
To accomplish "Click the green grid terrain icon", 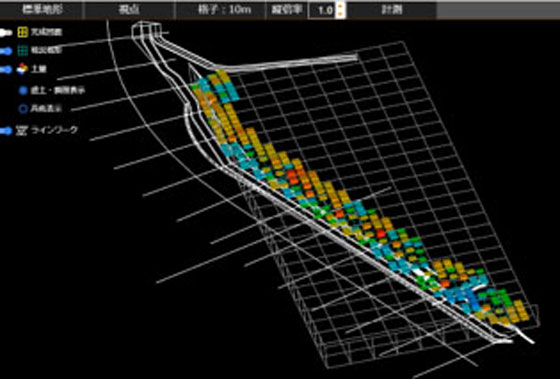I will [x=22, y=51].
